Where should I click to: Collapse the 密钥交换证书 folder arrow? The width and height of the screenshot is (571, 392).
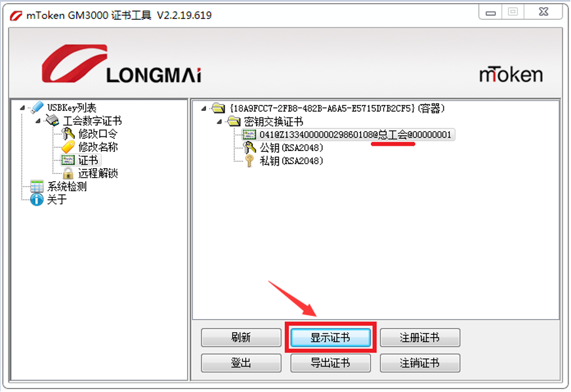point(219,121)
